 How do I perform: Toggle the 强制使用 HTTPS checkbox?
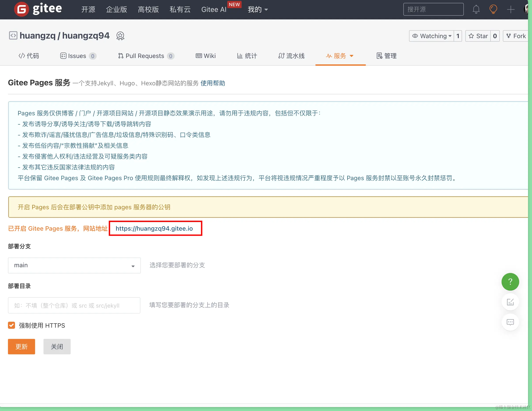pyautogui.click(x=11, y=325)
